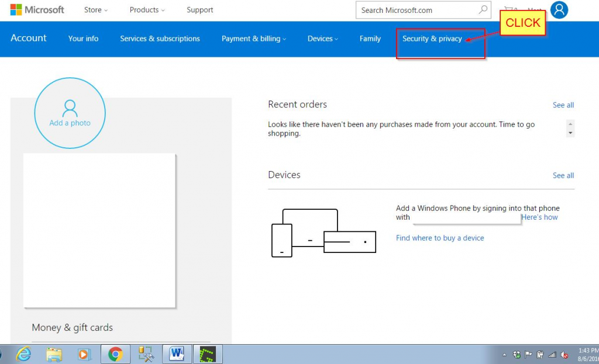Click the Devices section heading

click(x=284, y=175)
